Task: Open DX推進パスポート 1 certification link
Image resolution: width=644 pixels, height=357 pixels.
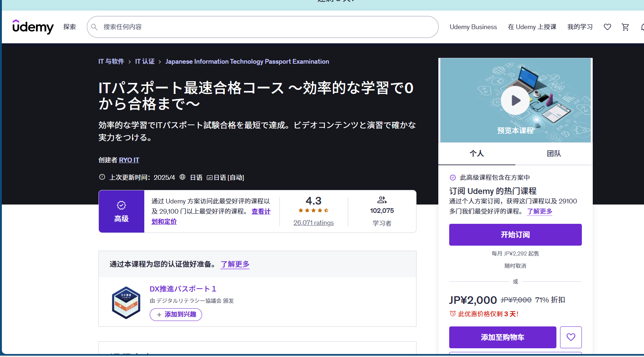Action: tap(183, 289)
